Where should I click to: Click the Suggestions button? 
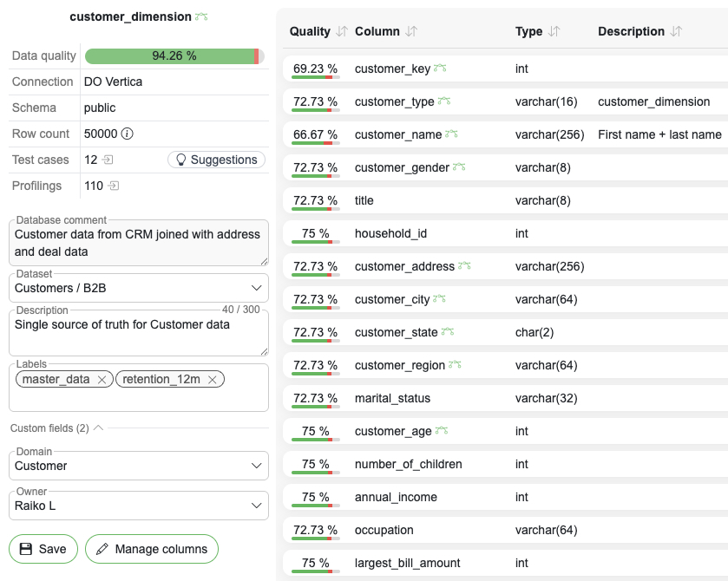[216, 160]
